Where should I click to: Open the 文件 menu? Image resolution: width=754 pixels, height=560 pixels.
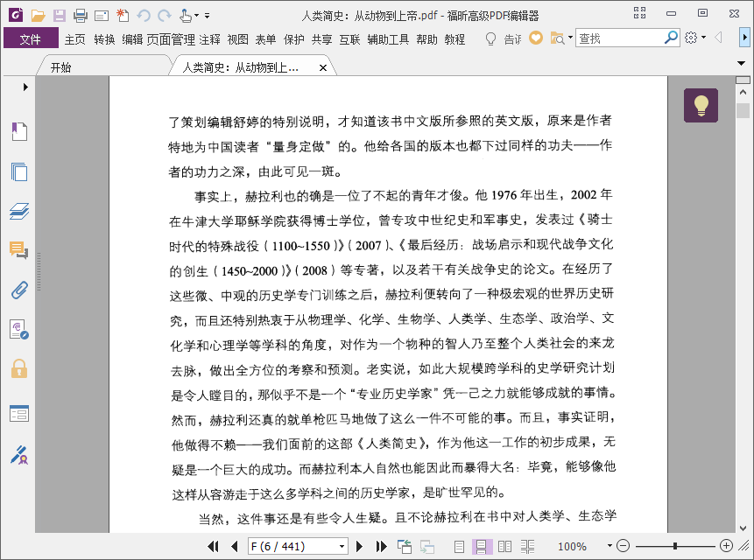click(31, 38)
